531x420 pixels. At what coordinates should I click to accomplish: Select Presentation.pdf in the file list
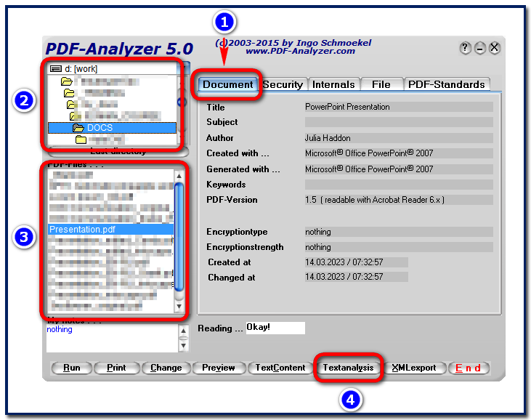tap(82, 229)
